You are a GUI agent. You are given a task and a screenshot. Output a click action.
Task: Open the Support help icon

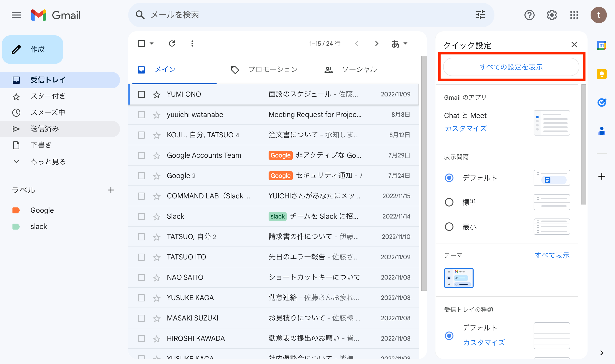[529, 15]
